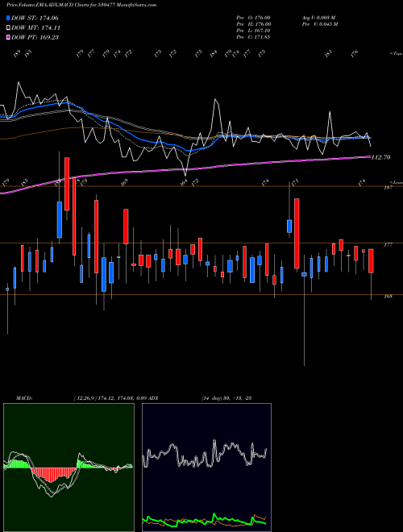Click the 'ADX' heading label

tap(153, 398)
